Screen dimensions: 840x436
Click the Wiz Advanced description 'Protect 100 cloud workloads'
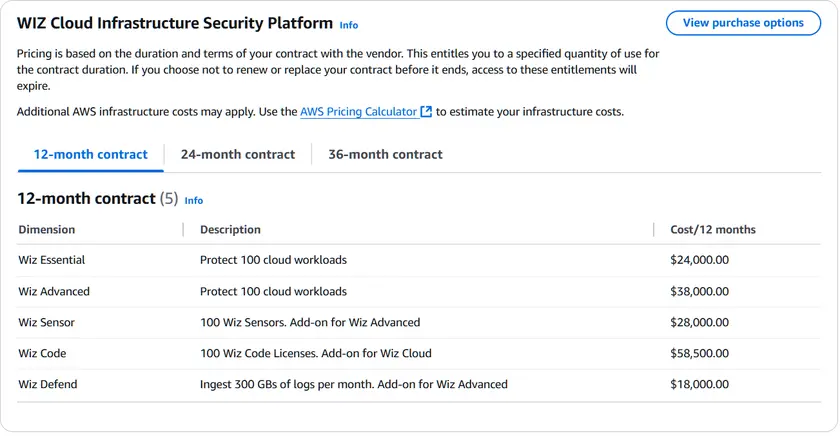(x=273, y=291)
